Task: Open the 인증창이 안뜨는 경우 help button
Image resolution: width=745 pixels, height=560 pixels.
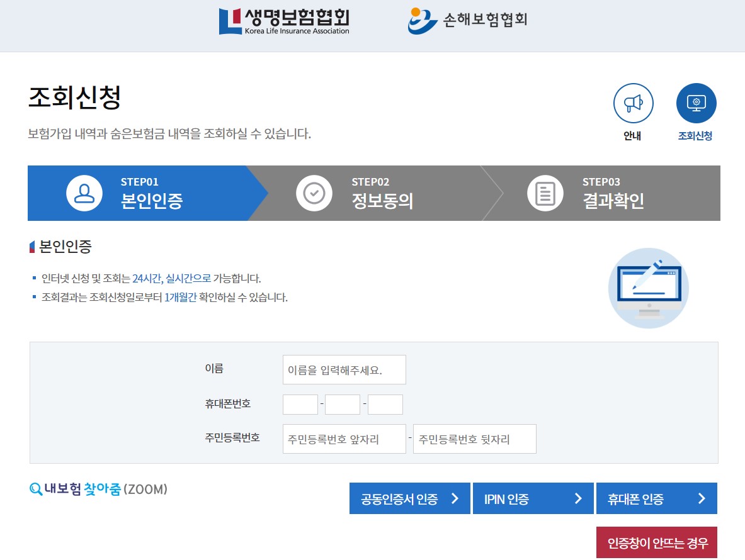Action: click(656, 542)
